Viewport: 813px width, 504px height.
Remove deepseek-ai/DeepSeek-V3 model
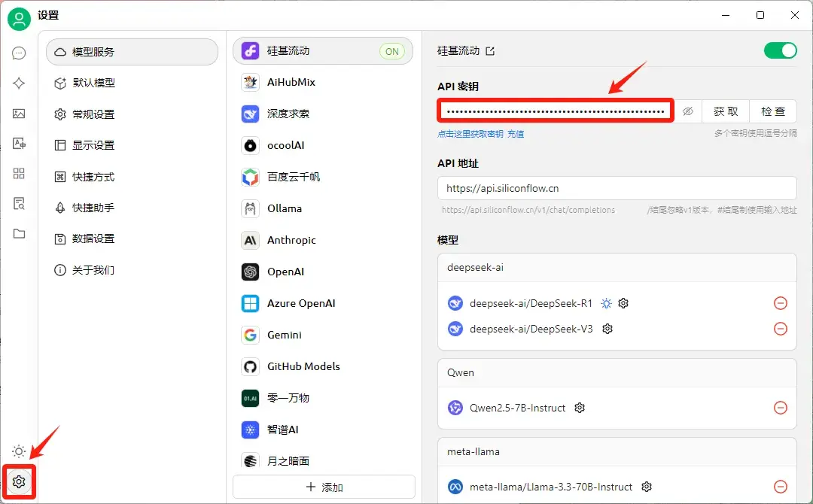781,329
